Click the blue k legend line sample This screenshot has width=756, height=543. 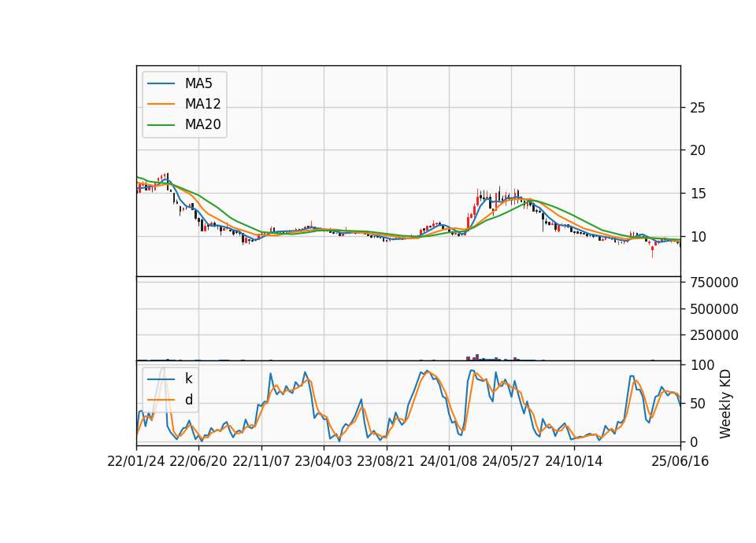(161, 379)
